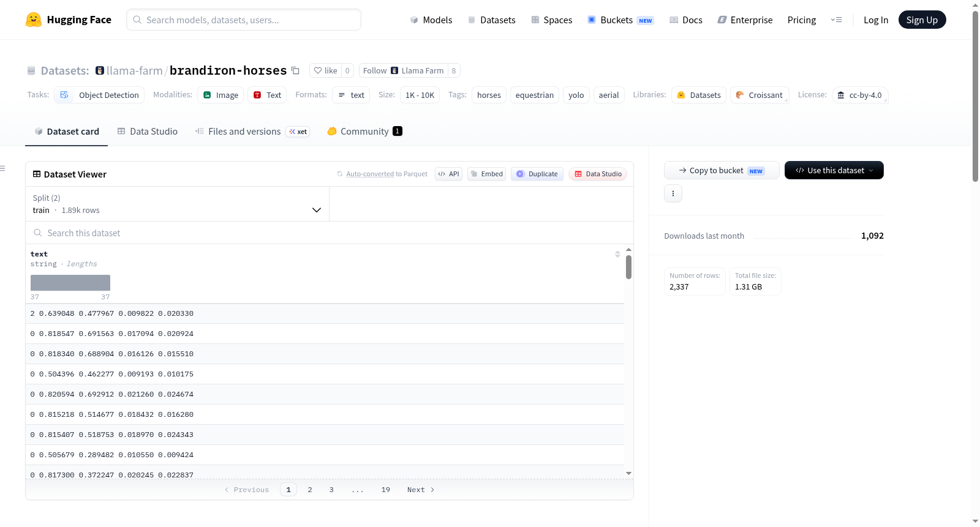Focus the Search models, datasets, users field
The image size is (980, 527).
pos(244,20)
